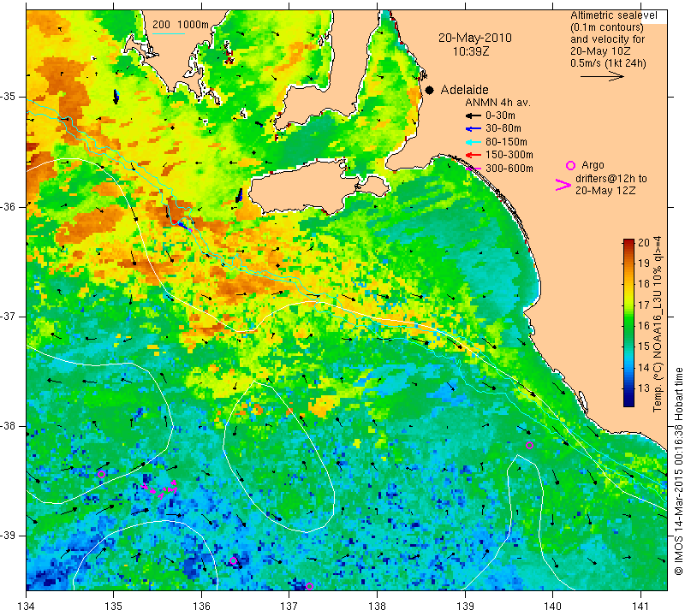Click the '10:39Z' time text
Image resolution: width=685 pixels, height=616 pixels.
coord(470,51)
